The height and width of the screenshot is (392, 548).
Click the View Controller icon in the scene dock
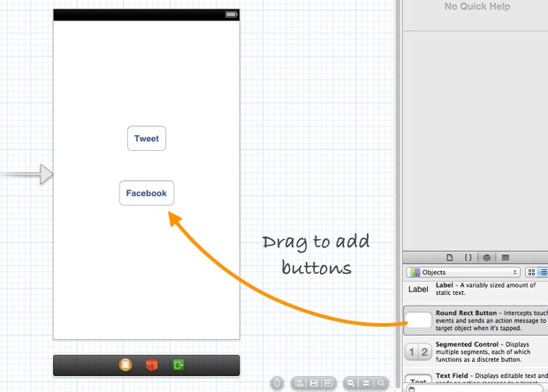click(126, 365)
